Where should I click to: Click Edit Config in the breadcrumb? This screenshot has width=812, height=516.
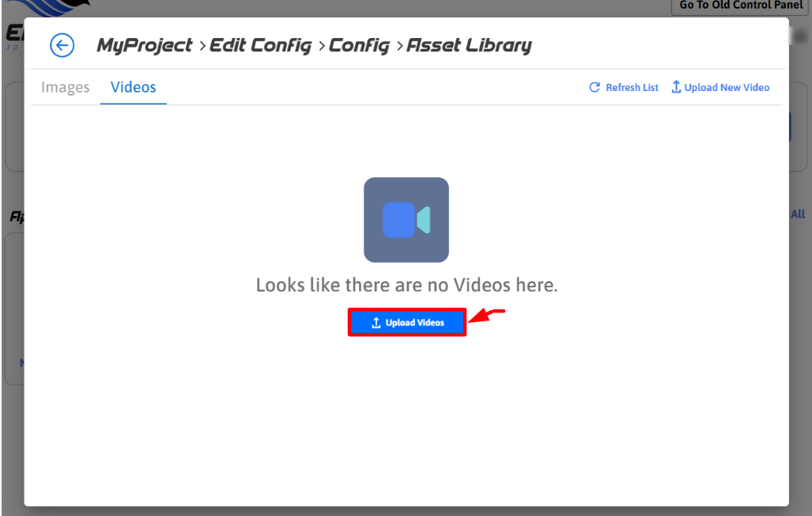click(x=260, y=46)
